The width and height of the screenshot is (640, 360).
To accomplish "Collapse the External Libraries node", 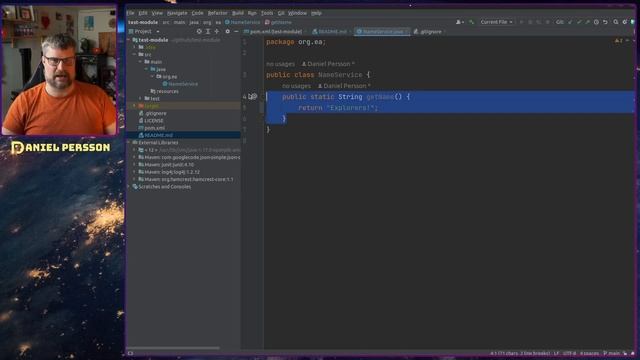I will pos(129,142).
